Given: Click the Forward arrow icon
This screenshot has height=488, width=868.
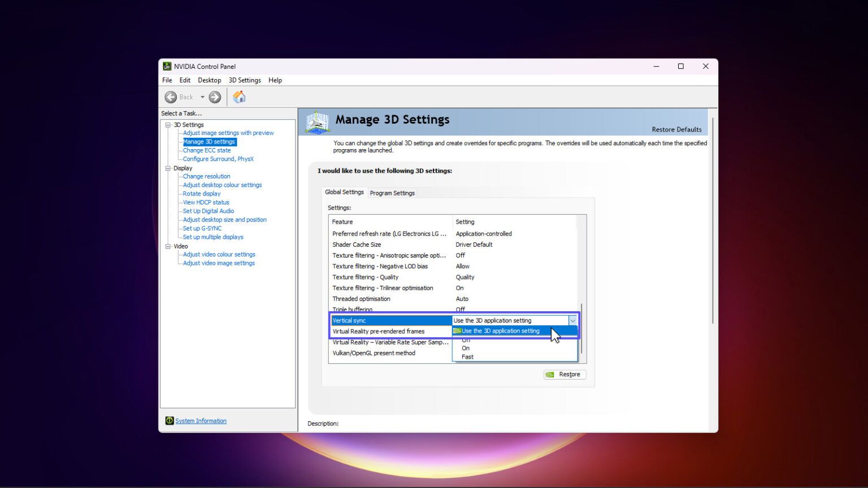Looking at the screenshot, I should pos(215,97).
